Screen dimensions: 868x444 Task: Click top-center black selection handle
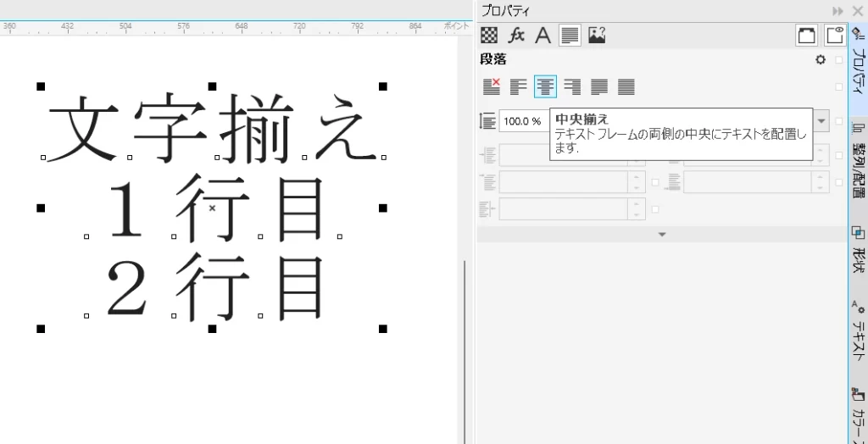[211, 86]
